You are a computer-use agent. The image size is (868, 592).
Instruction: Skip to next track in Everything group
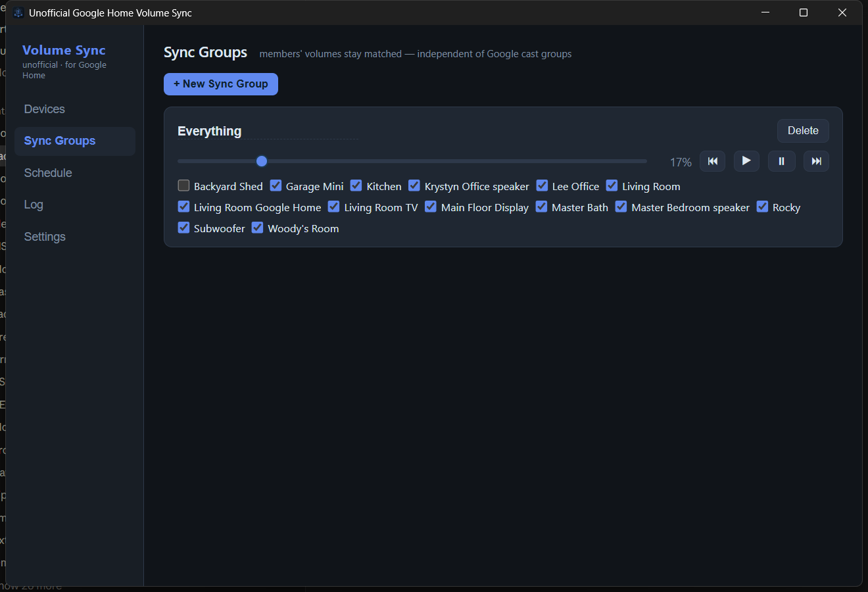click(x=816, y=161)
